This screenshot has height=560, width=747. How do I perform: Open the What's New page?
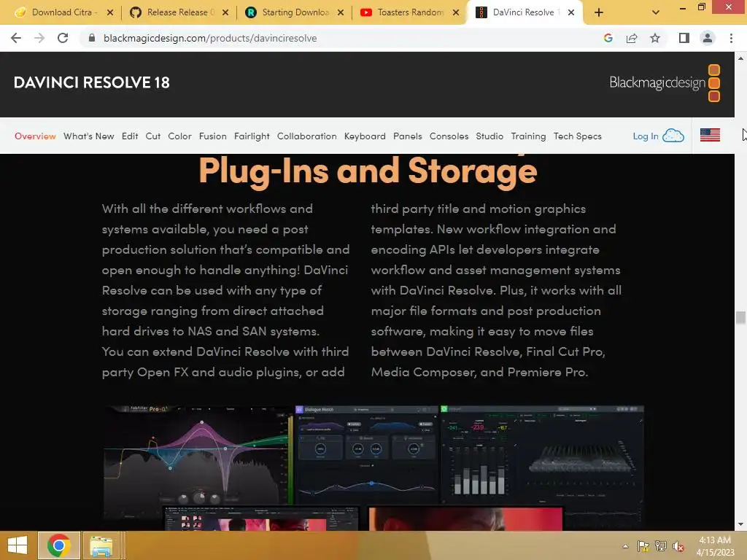click(88, 136)
